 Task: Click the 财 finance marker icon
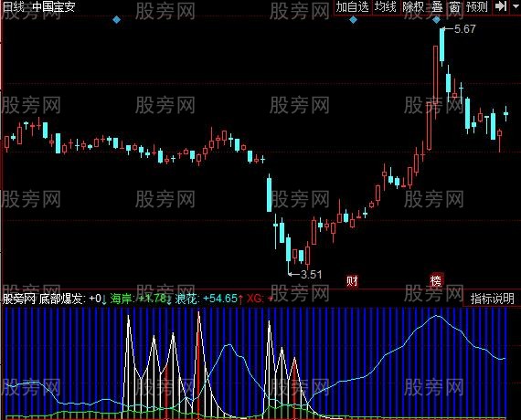pyautogui.click(x=352, y=281)
